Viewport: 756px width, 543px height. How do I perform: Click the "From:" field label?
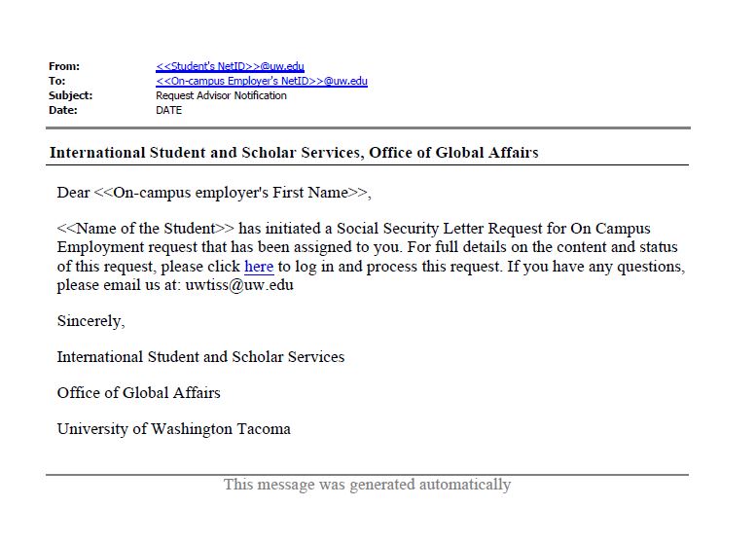coord(64,66)
